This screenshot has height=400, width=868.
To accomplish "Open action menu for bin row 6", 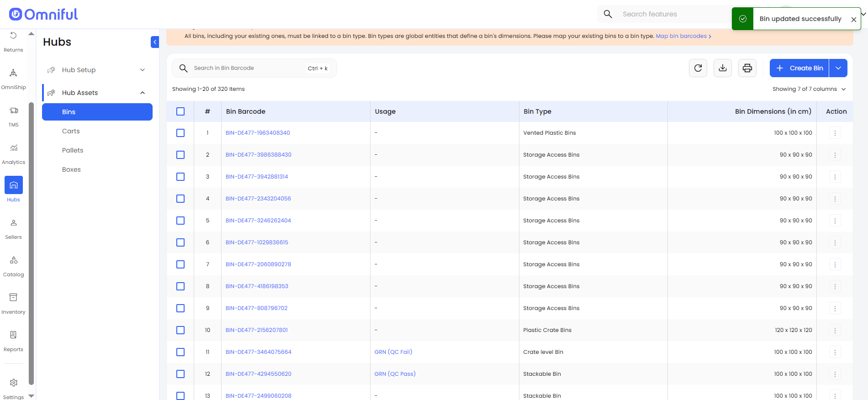I will pos(835,242).
